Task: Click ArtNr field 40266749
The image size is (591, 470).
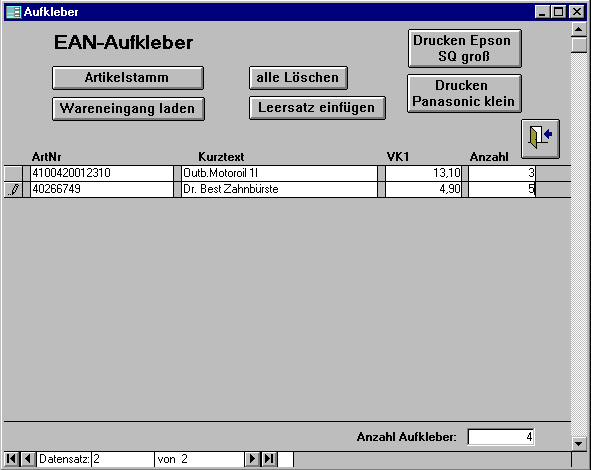Action: coord(102,189)
